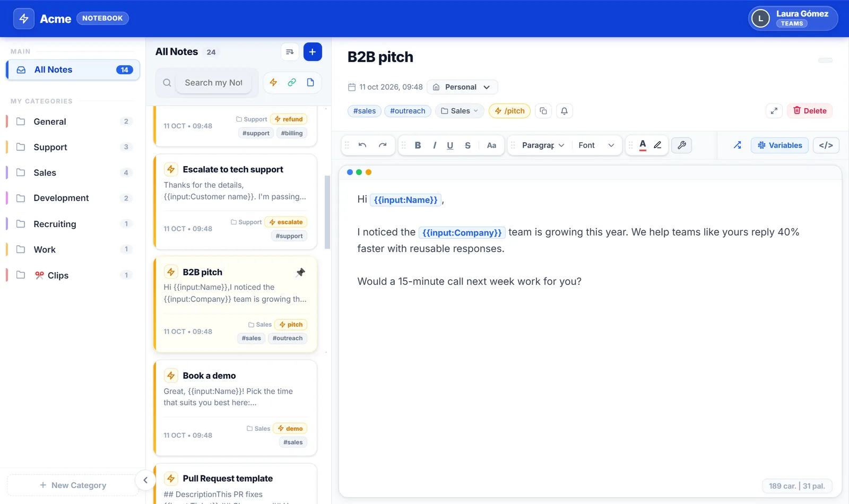
Task: Filter notes by document icon
Action: pyautogui.click(x=310, y=83)
